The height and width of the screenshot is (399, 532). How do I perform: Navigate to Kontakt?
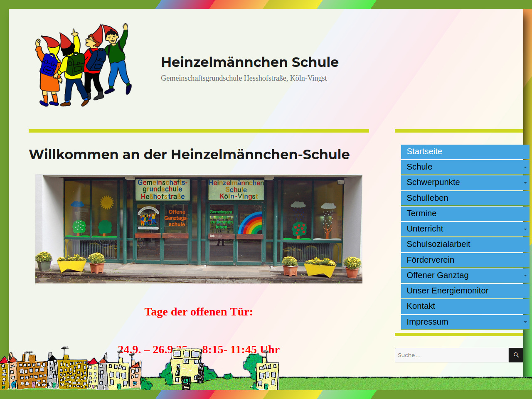[421, 306]
